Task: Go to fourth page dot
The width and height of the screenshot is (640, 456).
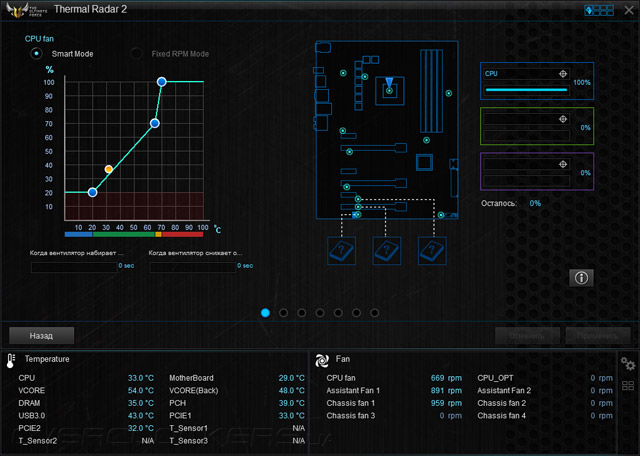Action: coord(320,313)
